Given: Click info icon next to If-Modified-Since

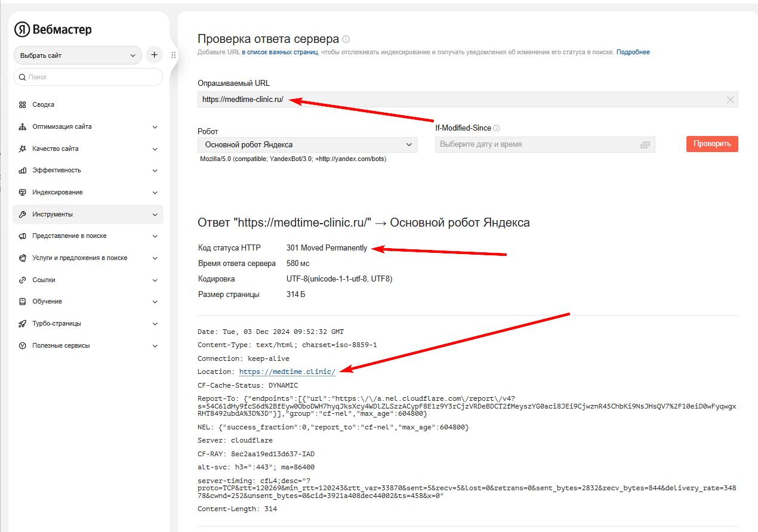Looking at the screenshot, I should (x=497, y=128).
